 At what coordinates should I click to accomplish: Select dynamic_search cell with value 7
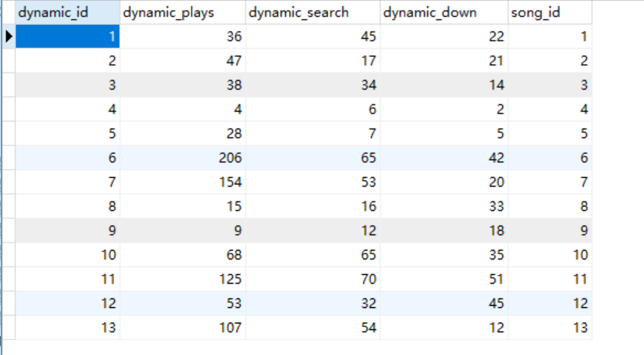click(x=313, y=133)
